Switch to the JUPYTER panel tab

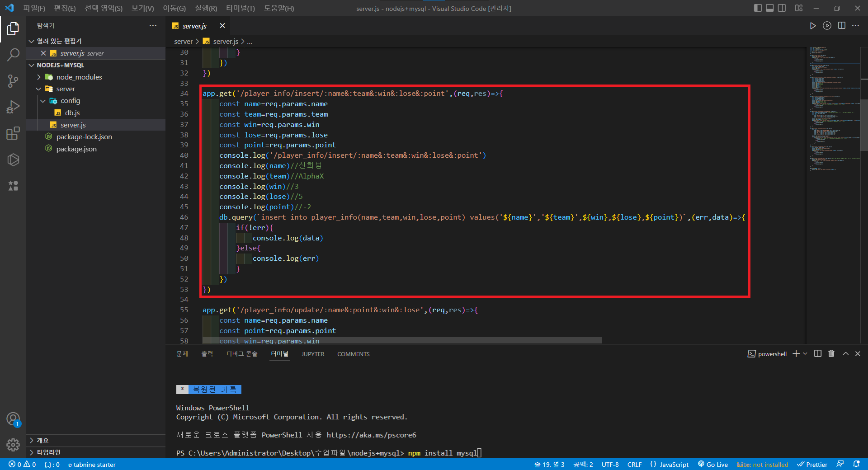coord(313,354)
